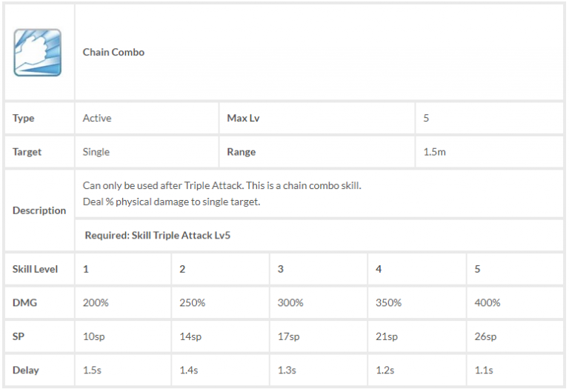
Task: Select skill level 5 column header
Action: point(477,269)
